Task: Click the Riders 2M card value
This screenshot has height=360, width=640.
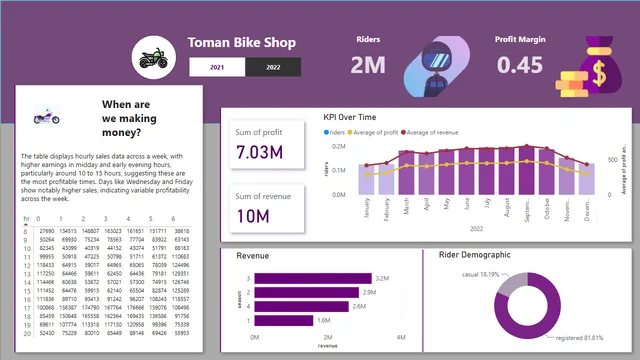Action: (368, 65)
